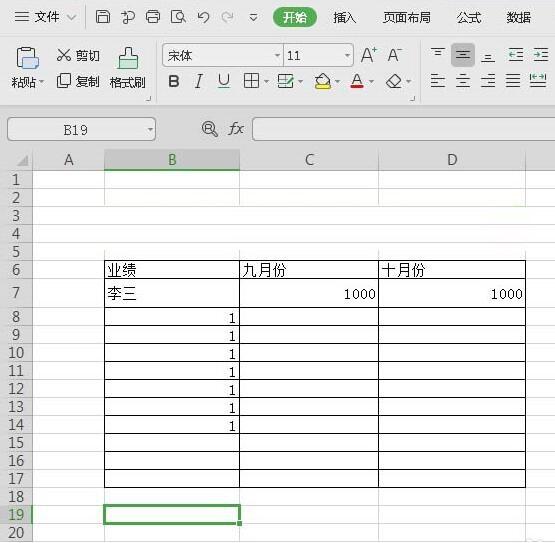Open the 数据 tab
The width and height of the screenshot is (555, 543).
click(x=519, y=17)
